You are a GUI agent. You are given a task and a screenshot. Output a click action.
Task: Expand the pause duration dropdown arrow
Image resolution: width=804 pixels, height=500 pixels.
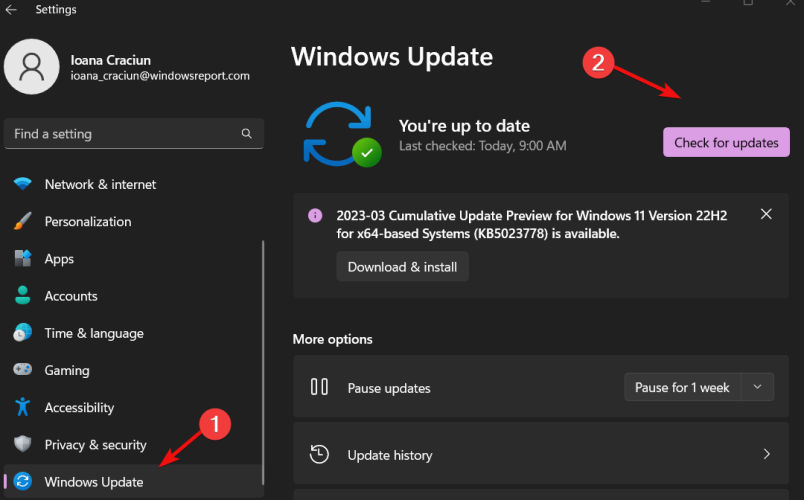(757, 387)
